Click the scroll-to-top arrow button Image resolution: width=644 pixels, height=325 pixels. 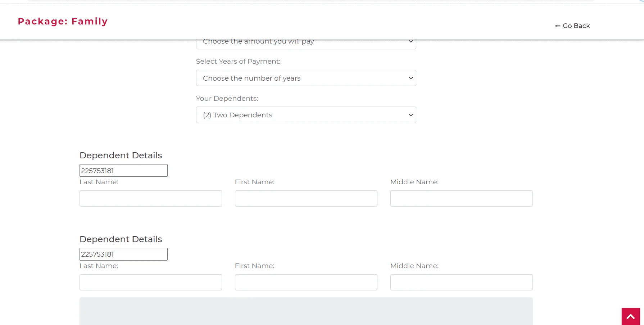[631, 316]
